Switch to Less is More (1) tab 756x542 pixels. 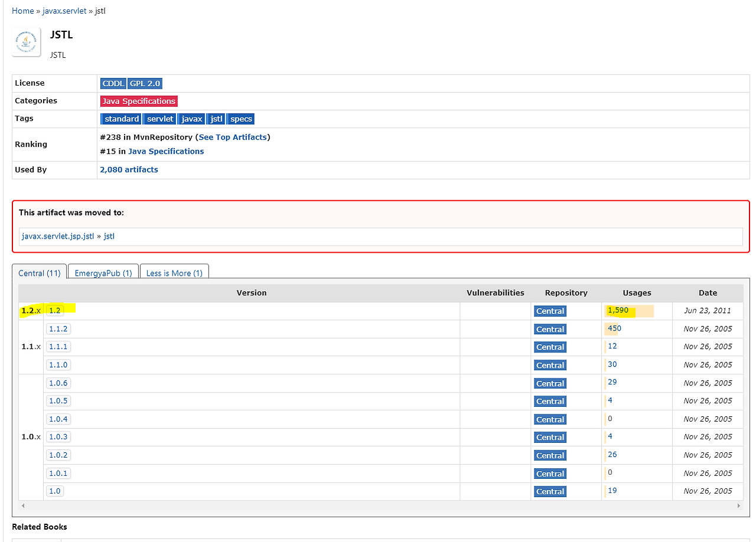[174, 273]
